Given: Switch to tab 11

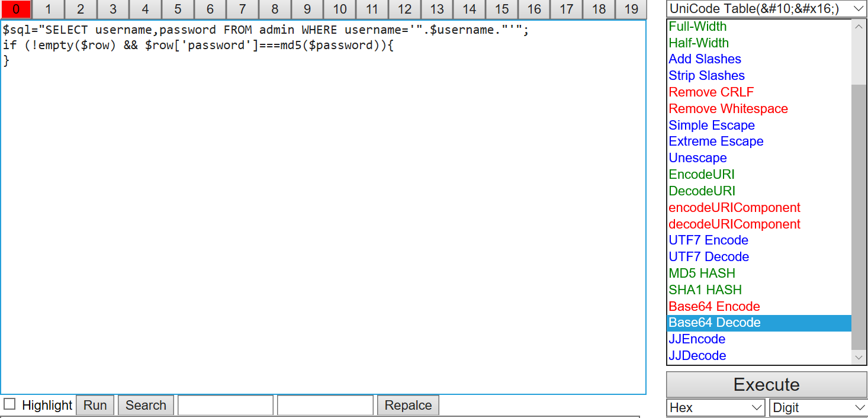Looking at the screenshot, I should click(372, 9).
